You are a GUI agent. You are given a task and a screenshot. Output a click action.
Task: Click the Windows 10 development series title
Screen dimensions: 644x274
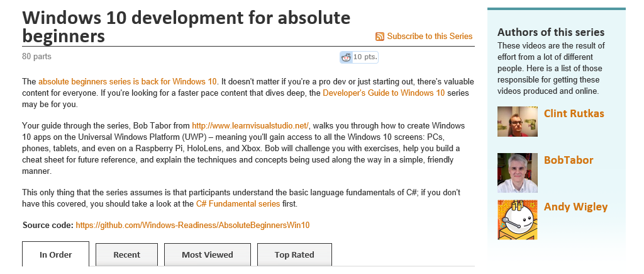(x=186, y=26)
